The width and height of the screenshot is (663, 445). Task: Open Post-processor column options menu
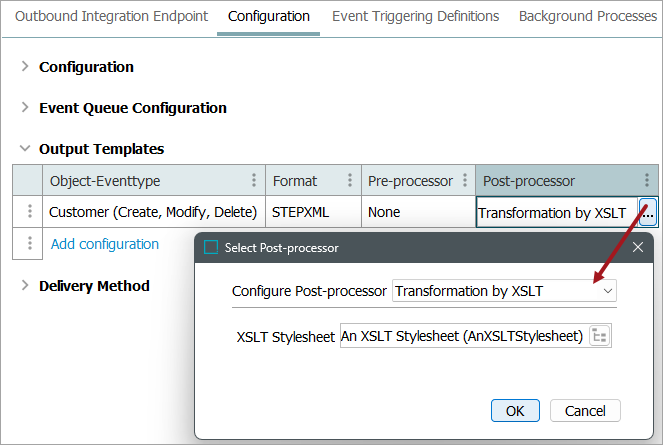pyautogui.click(x=647, y=181)
